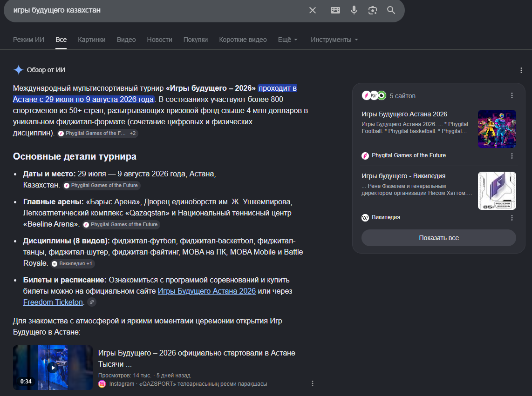Switch to 'Короткие видео' tab
Viewport: 532px width, 396px height.
(x=243, y=40)
